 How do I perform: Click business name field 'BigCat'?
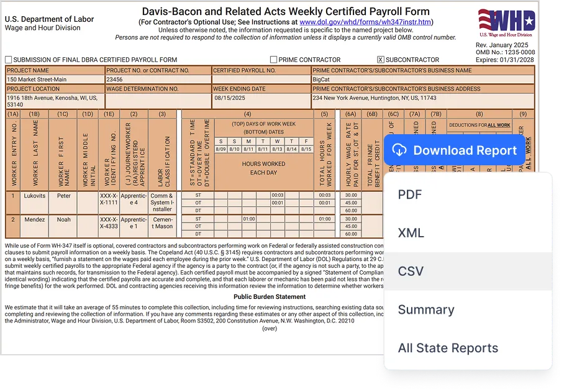pos(422,80)
